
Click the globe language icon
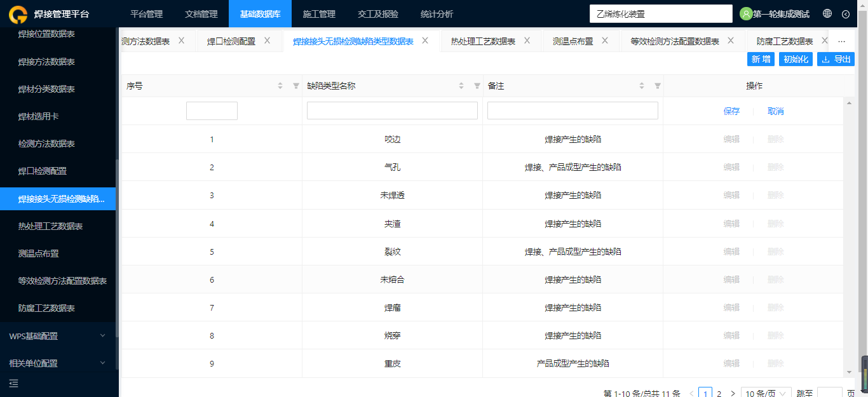point(827,13)
